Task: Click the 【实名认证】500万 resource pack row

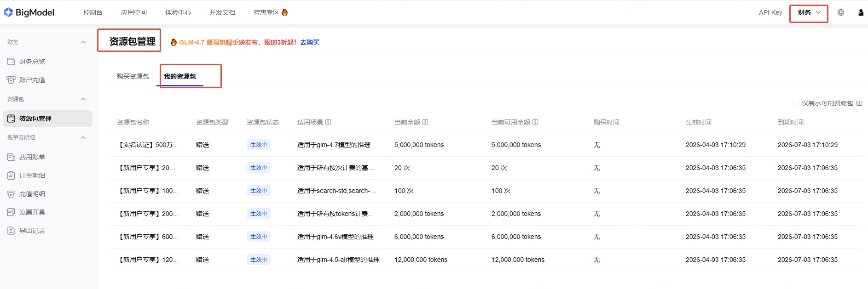Action: point(149,145)
